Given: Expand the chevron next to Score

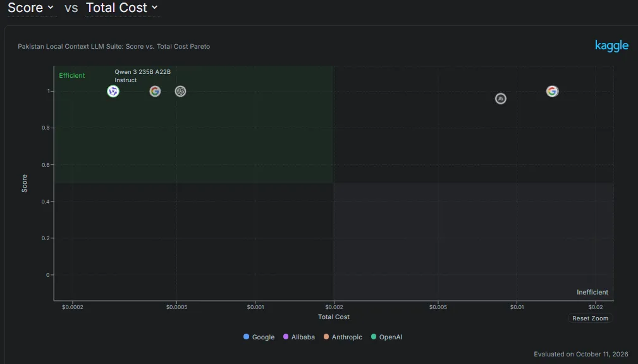Looking at the screenshot, I should coord(51,8).
